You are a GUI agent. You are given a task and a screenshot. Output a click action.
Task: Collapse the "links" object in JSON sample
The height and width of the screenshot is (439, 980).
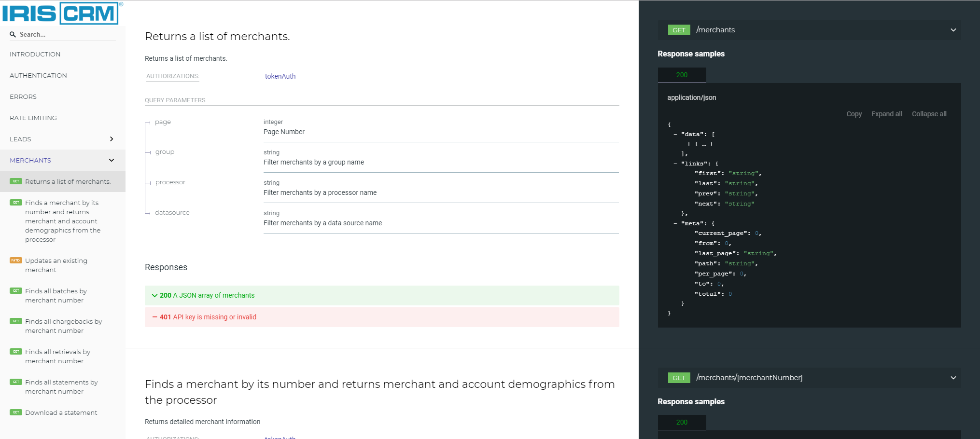point(675,164)
